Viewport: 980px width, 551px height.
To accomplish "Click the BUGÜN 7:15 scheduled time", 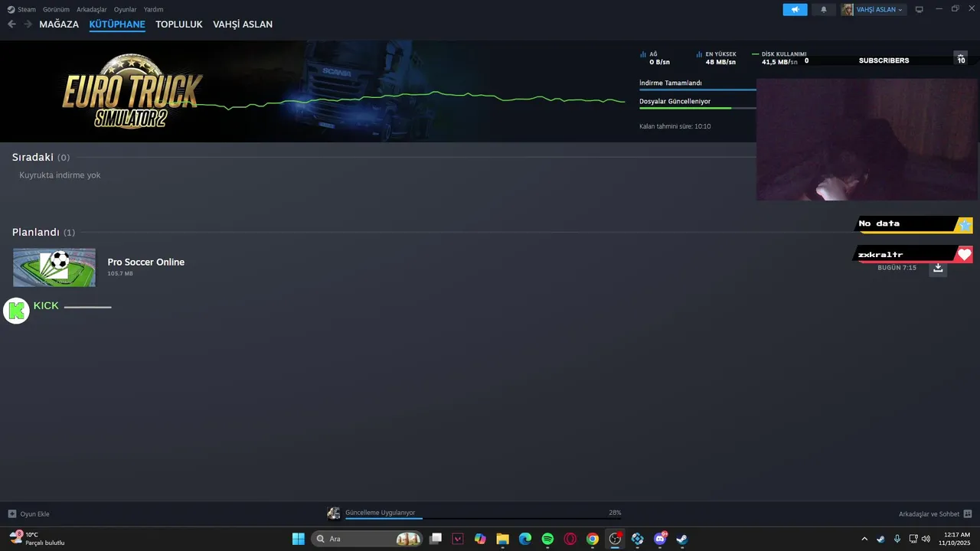I will [897, 268].
